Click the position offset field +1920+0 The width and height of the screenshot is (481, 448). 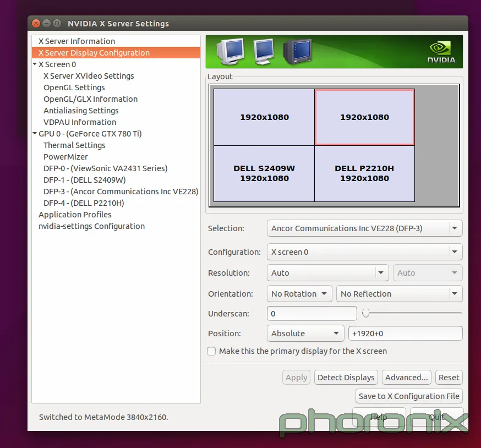[406, 333]
